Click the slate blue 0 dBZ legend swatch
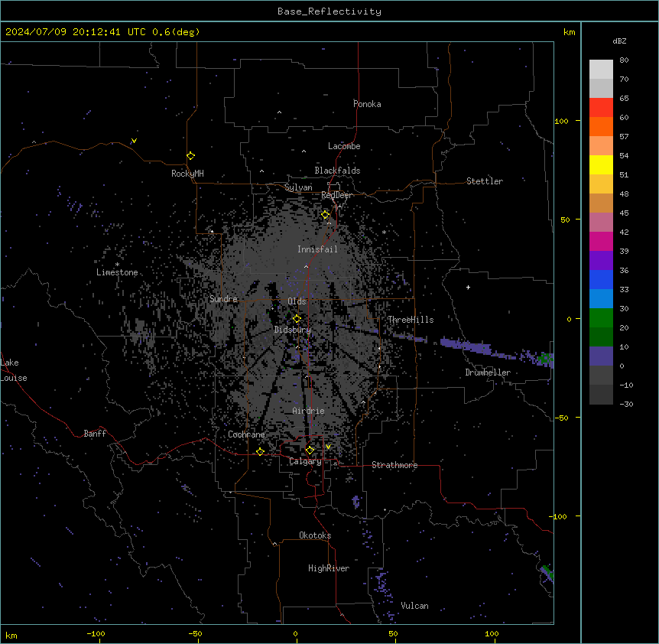 (x=601, y=356)
